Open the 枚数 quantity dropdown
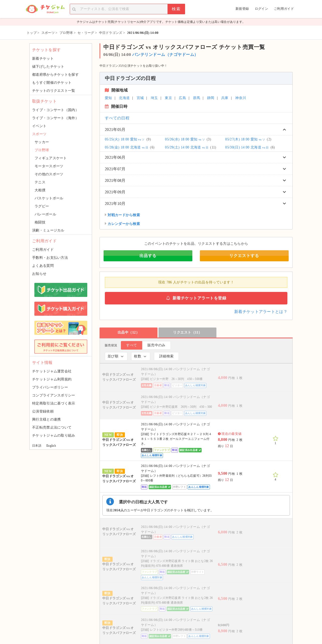Image resolution: width=322 pixels, height=644 pixels. pyautogui.click(x=140, y=356)
